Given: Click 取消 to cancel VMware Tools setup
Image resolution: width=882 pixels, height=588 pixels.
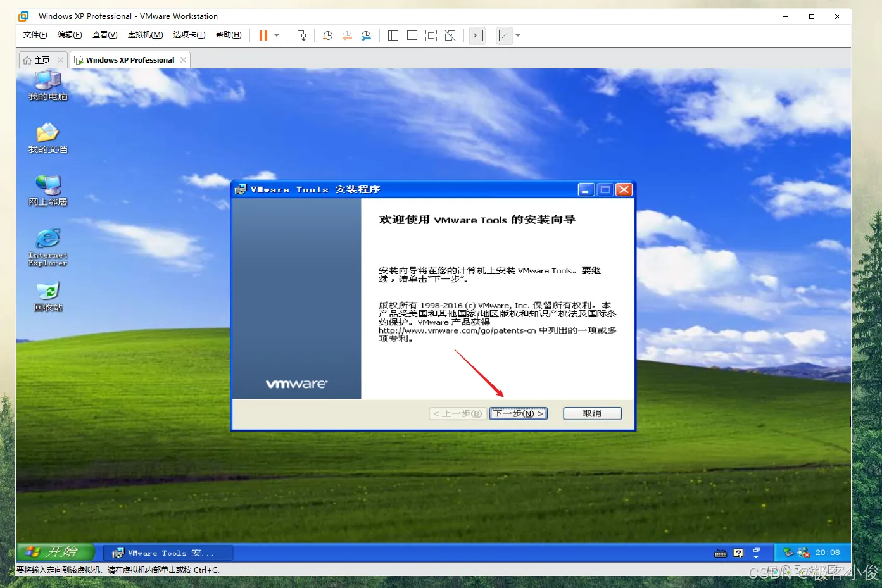Looking at the screenshot, I should click(592, 413).
